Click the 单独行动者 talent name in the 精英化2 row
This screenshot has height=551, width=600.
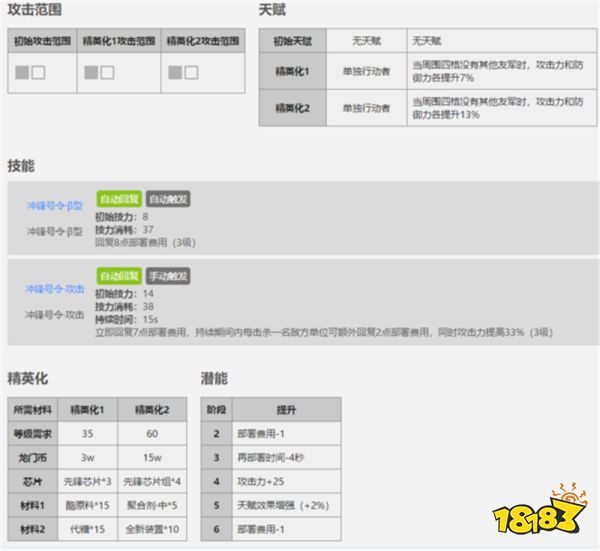[366, 108]
